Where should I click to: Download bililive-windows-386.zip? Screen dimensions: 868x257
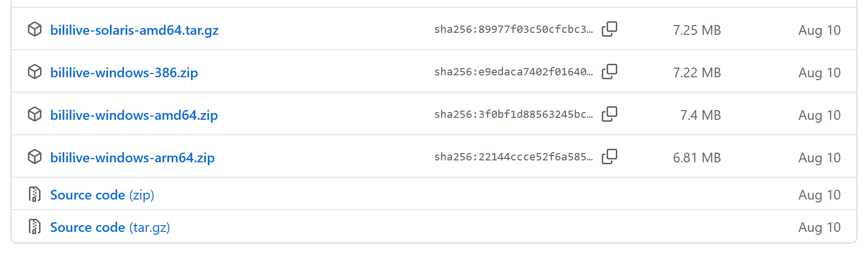pos(124,72)
